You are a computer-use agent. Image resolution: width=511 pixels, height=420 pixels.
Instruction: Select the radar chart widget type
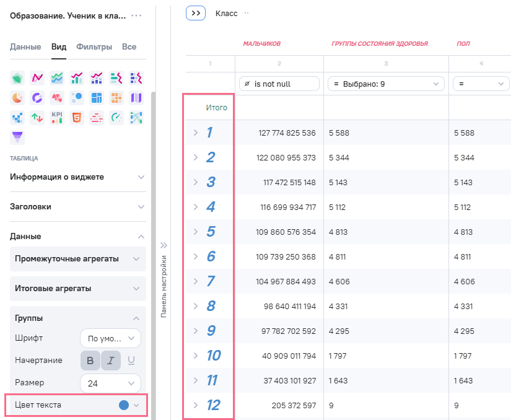pos(17,77)
